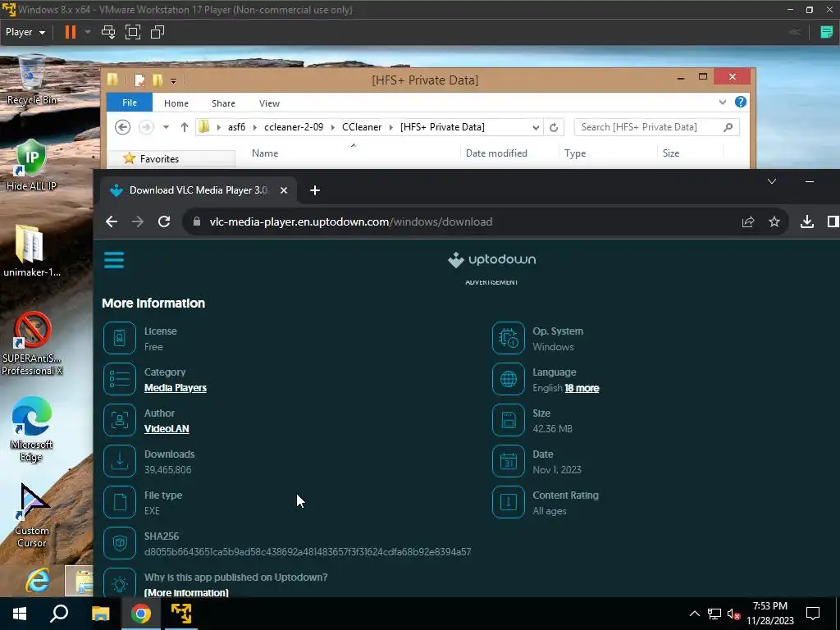The height and width of the screenshot is (630, 840).
Task: Open a new Chrome tab
Action: click(315, 190)
